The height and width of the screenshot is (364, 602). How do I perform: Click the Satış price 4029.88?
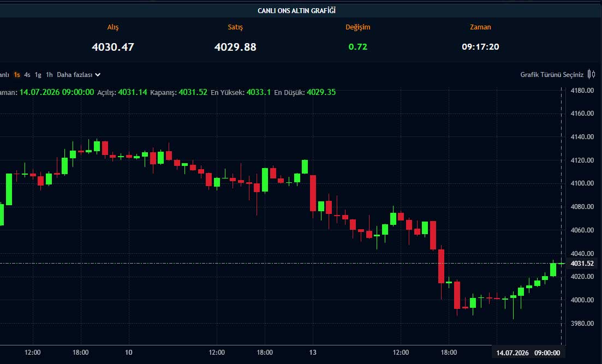click(235, 47)
